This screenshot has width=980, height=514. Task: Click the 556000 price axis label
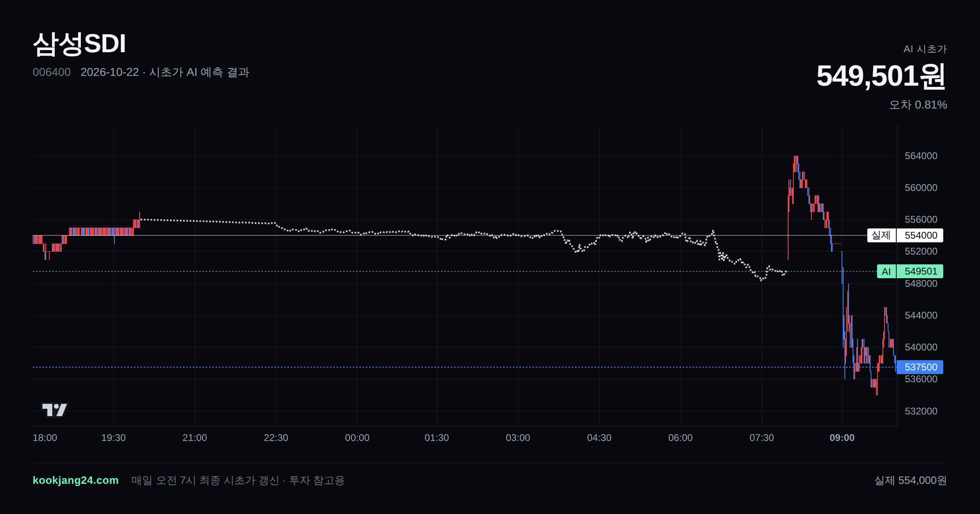coord(921,219)
